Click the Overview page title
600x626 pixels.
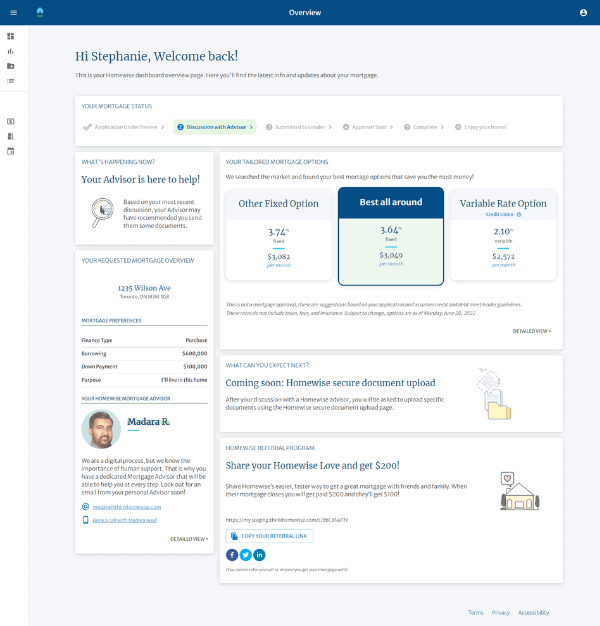305,13
